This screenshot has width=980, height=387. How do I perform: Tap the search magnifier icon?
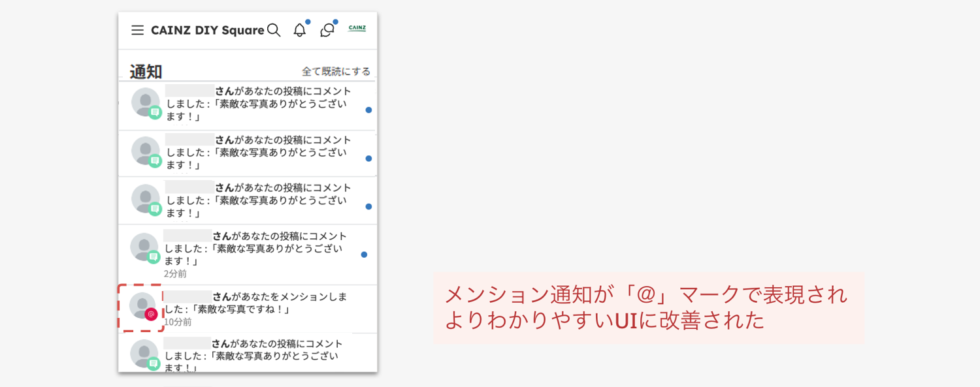(274, 30)
